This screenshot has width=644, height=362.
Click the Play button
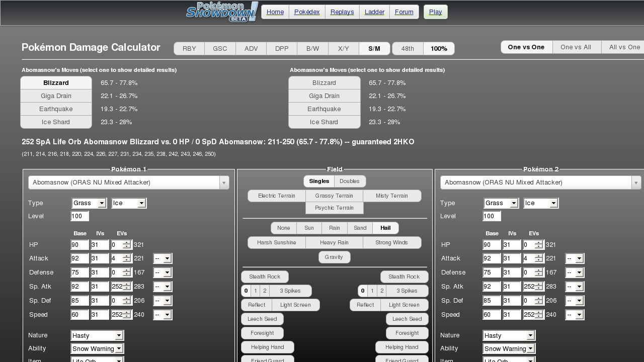[x=436, y=12]
